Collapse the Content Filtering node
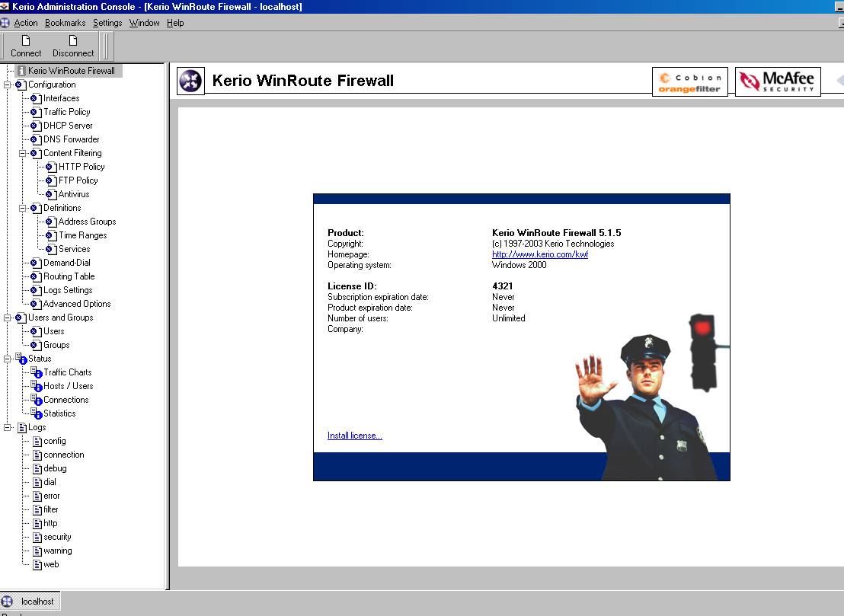Viewport: 844px width, 616px height. 22,153
